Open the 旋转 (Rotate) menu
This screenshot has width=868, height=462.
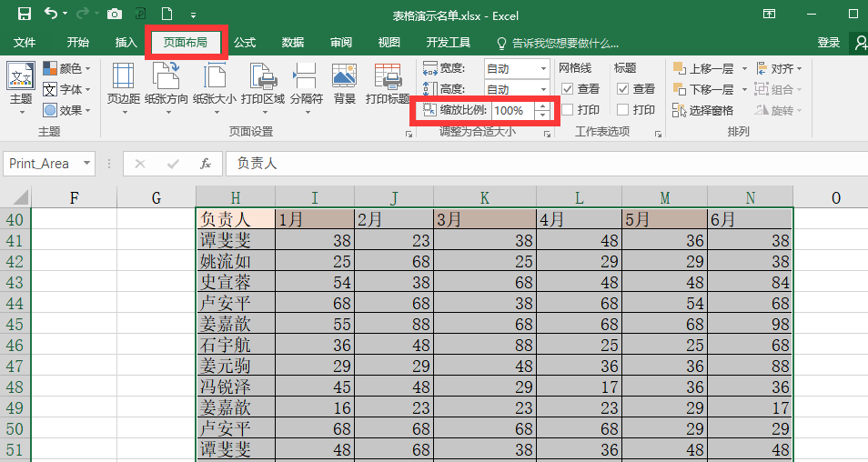pos(779,110)
